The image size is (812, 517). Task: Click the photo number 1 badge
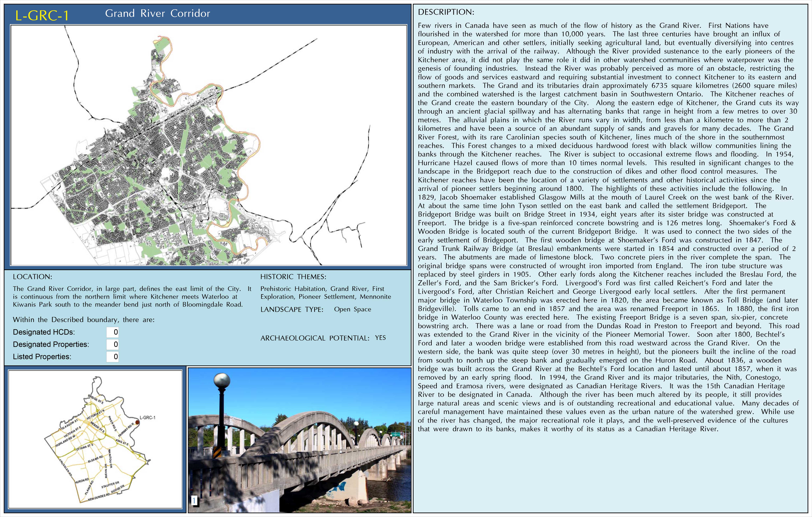[x=194, y=501]
